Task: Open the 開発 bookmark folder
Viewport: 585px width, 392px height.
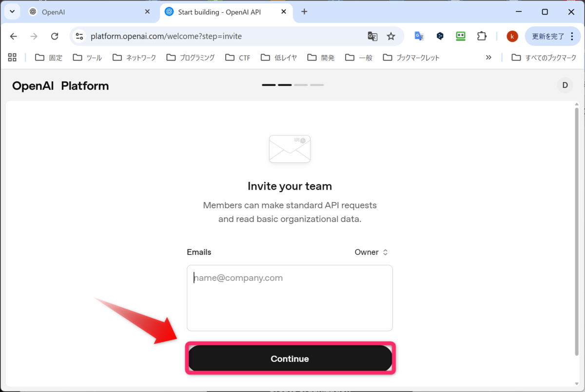Action: point(321,58)
